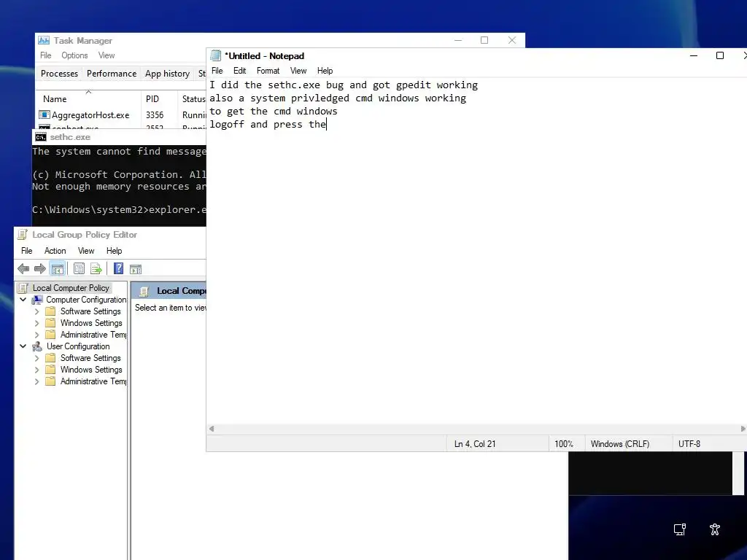Open the blue Help question mark icon

click(119, 268)
